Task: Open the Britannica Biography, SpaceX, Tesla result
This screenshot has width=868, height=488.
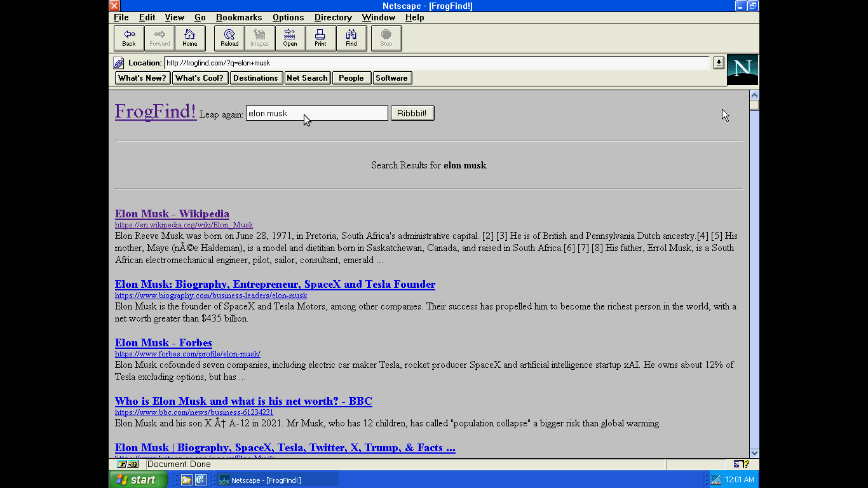Action: [285, 447]
